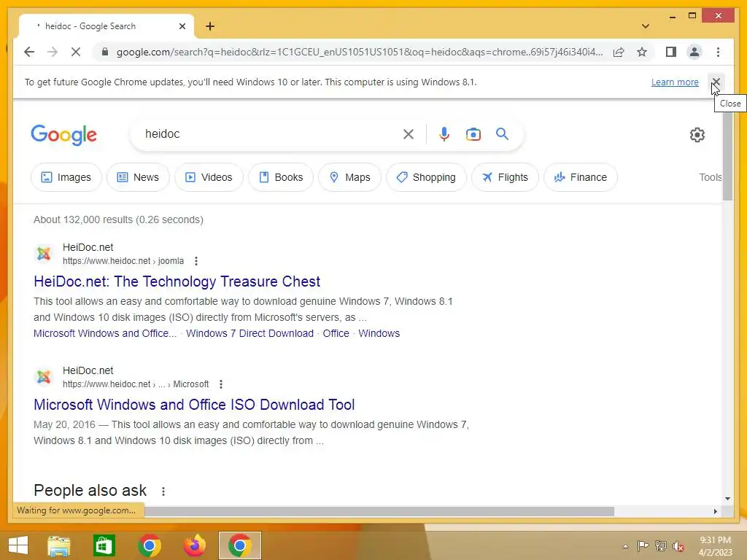Open the Chrome profile avatar
This screenshot has width=747, height=560.
694,52
